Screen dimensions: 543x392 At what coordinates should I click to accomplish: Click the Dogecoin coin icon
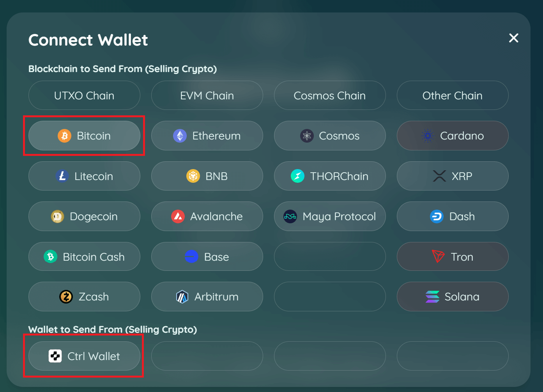(57, 216)
